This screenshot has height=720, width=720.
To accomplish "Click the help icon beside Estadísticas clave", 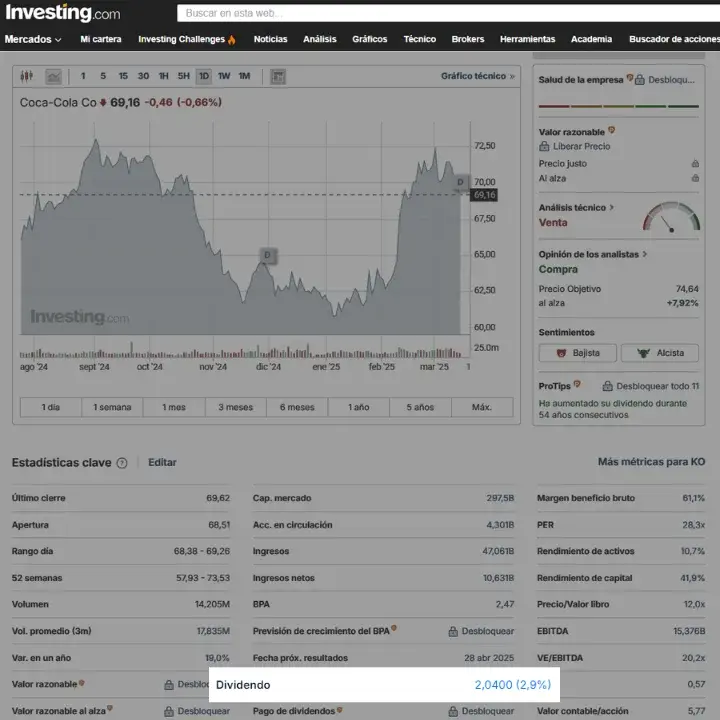I will (x=122, y=463).
